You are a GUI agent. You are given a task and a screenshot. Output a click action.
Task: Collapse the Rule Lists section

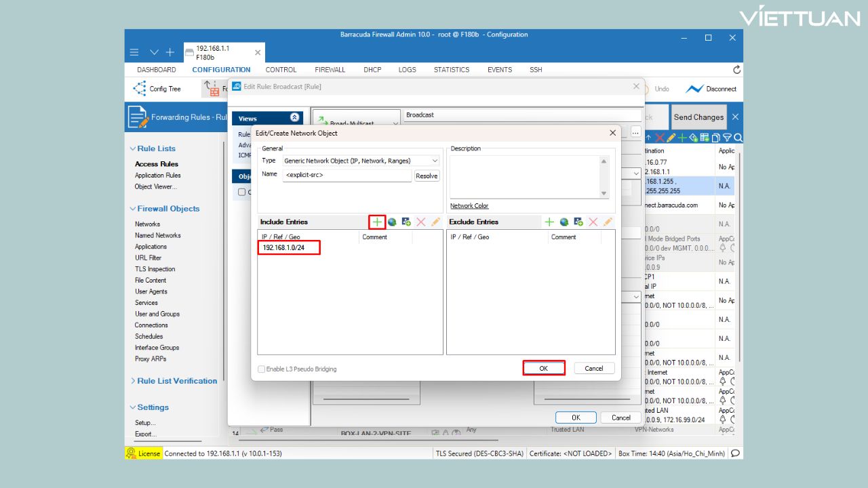click(132, 148)
